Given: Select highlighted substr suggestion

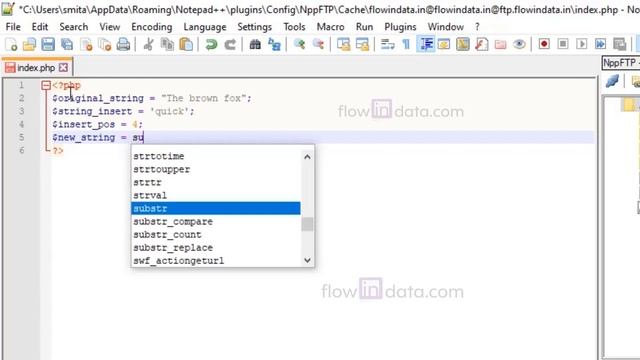Looking at the screenshot, I should click(x=216, y=208).
